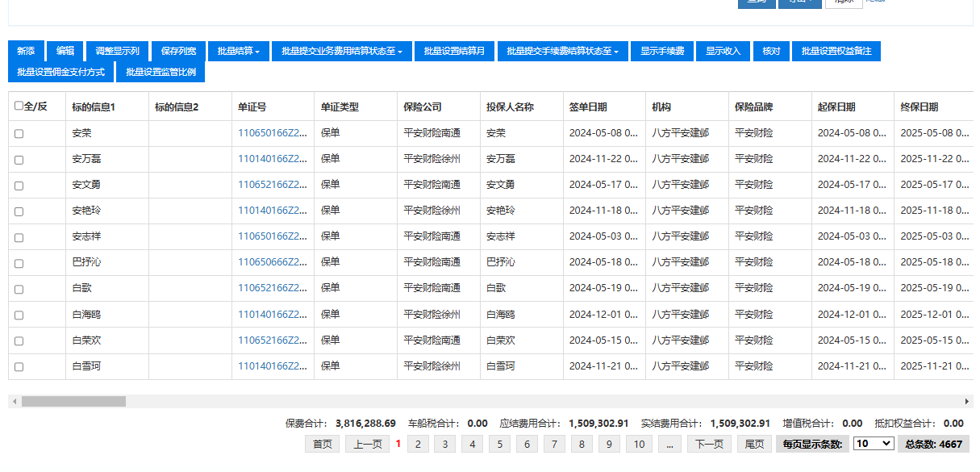980x472 pixels.
Task: Click the 保险公司 column header
Action: pyautogui.click(x=423, y=107)
